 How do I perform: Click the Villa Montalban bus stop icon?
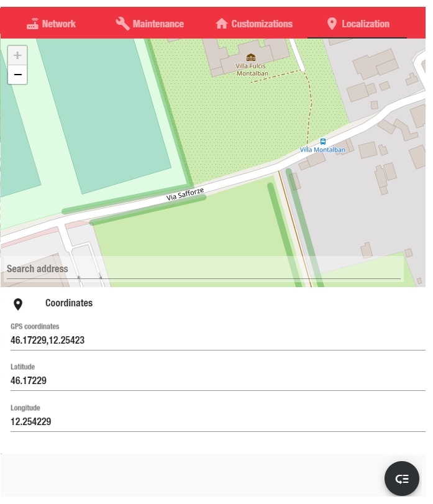(x=322, y=142)
